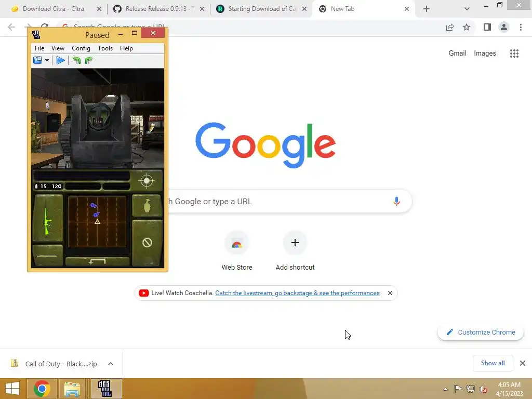Toggle the Chrome side panel icon
This screenshot has width=532, height=399.
pos(487,27)
